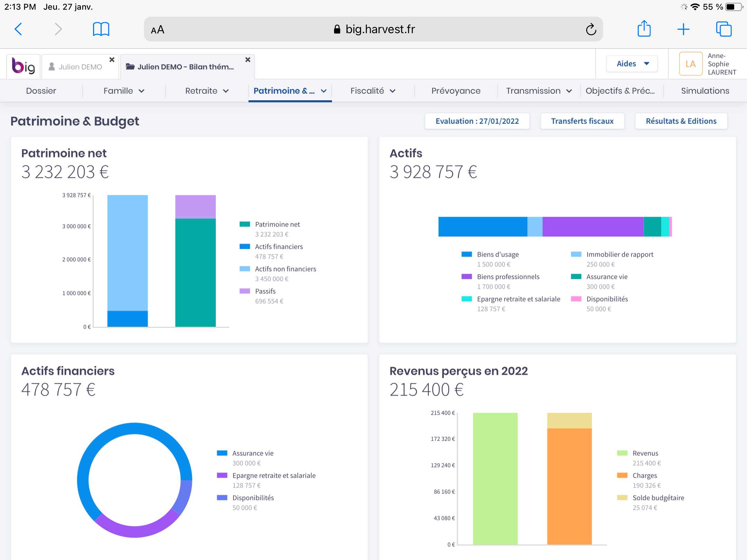Click the big logo home icon

[24, 66]
